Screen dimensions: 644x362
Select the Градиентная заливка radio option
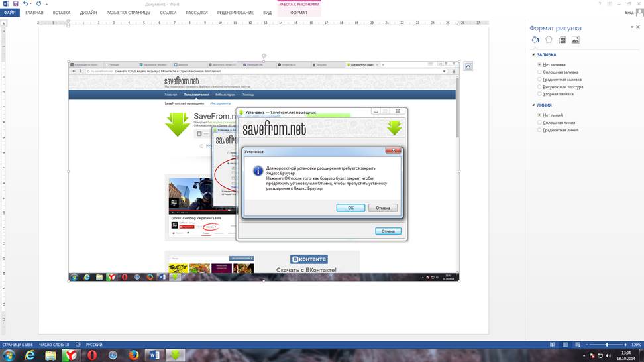[539, 80]
